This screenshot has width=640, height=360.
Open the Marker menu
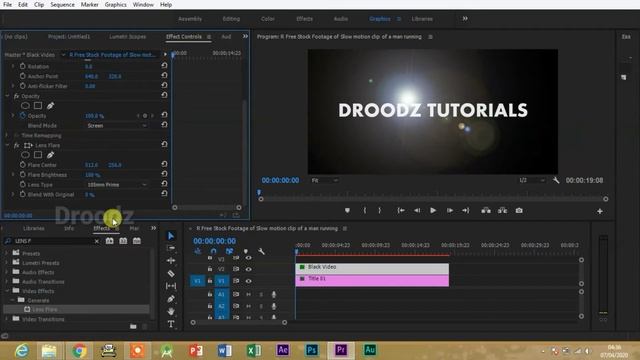pos(89,4)
